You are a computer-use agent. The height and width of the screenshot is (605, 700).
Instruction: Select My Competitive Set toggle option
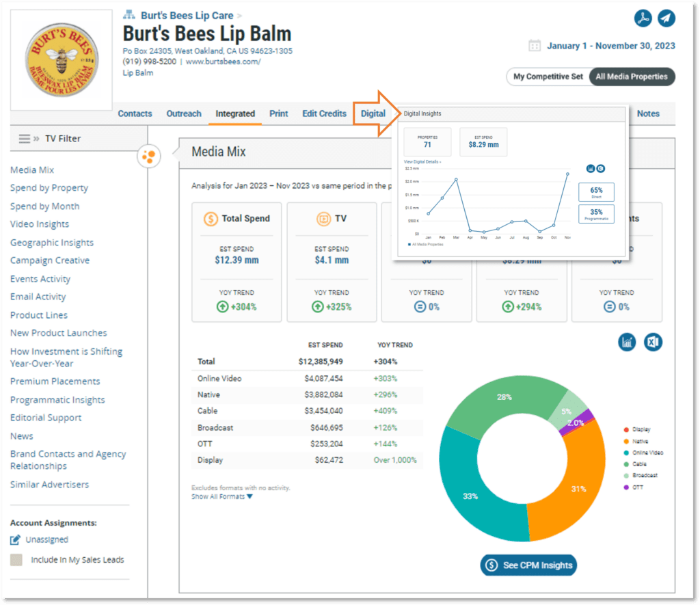(548, 77)
